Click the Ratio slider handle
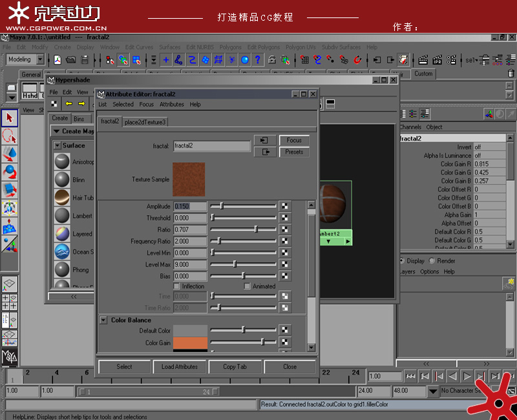Viewport: 517px width, 420px height. 256,229
